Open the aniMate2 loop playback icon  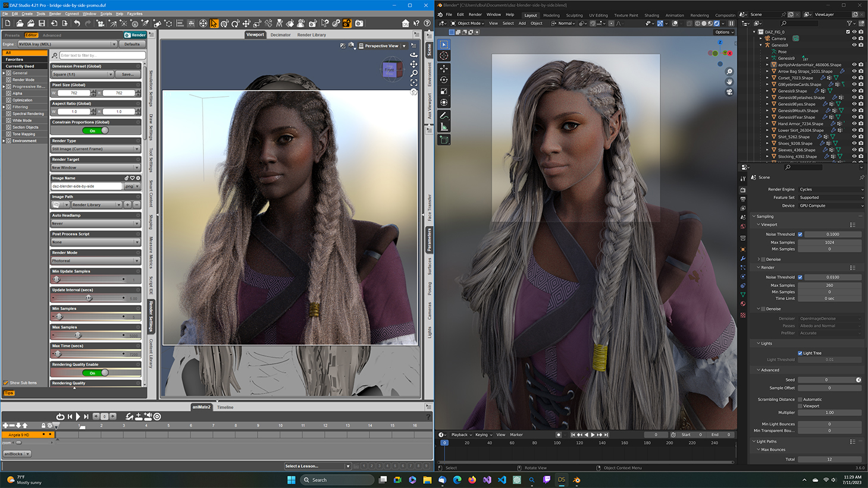click(x=60, y=417)
